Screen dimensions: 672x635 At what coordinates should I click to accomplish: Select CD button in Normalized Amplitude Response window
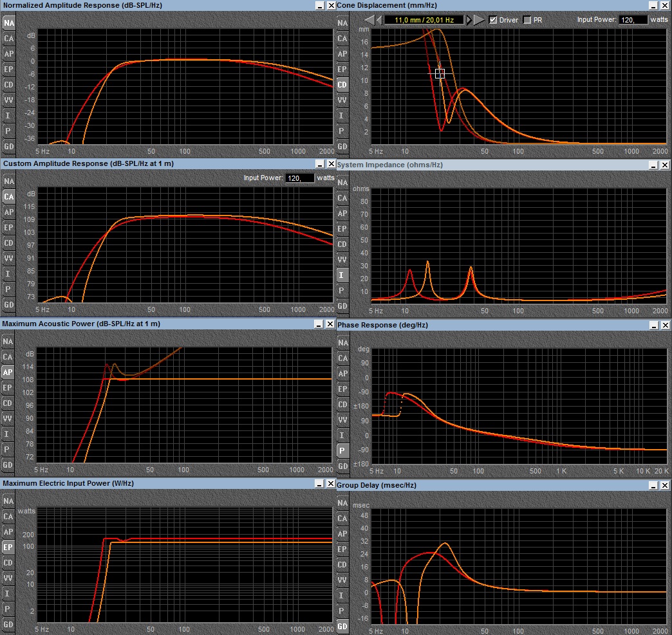(x=8, y=85)
